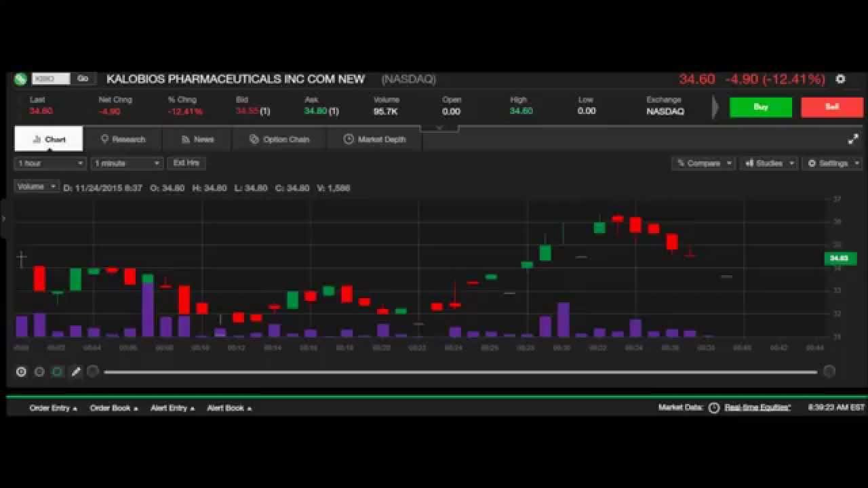
Task: Click the green Buy button
Action: pos(760,107)
